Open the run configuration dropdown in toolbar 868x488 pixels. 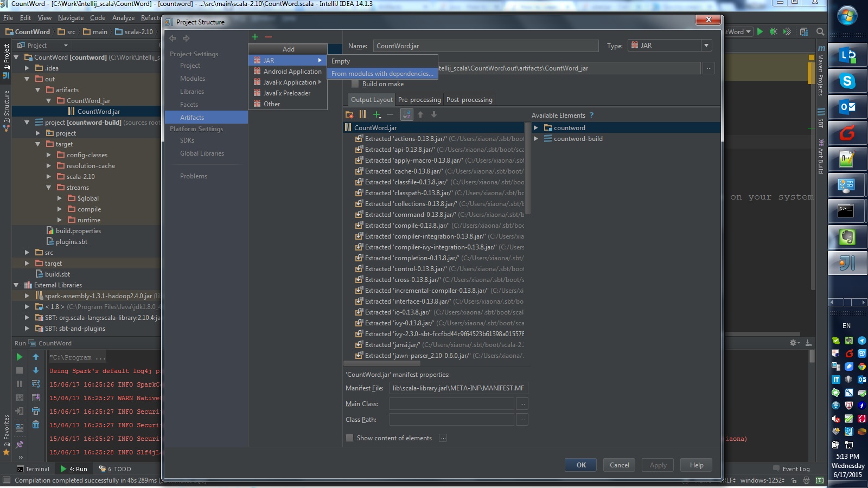[x=749, y=31]
